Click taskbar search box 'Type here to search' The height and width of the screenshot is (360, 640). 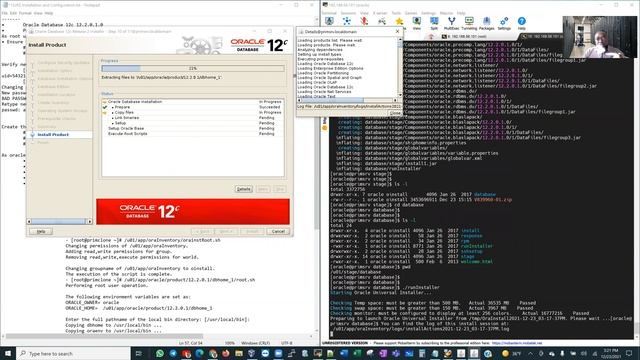pyautogui.click(x=73, y=353)
